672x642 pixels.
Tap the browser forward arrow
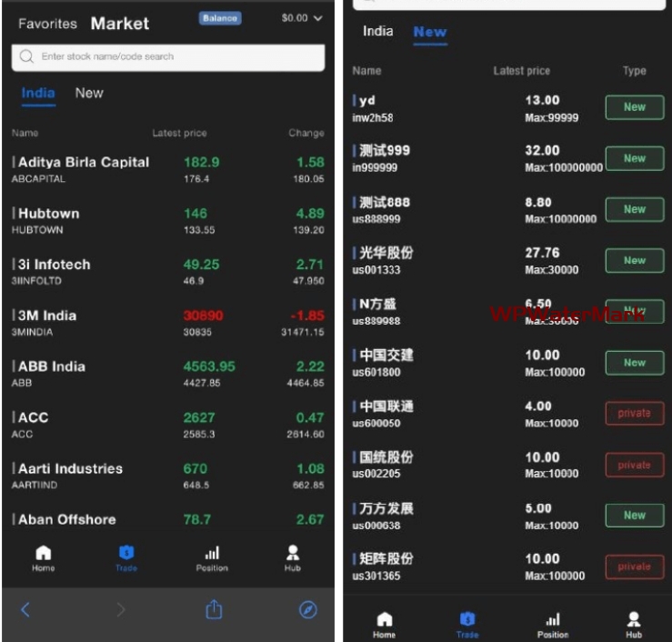121,609
